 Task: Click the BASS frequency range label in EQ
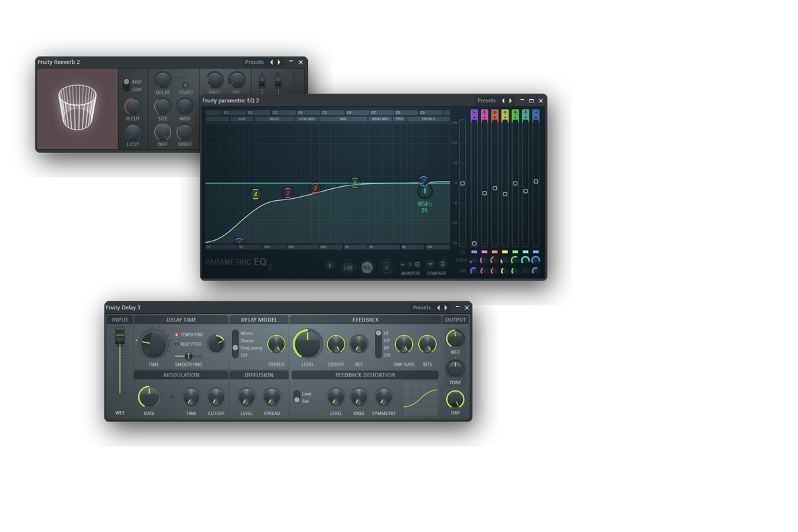(x=275, y=119)
